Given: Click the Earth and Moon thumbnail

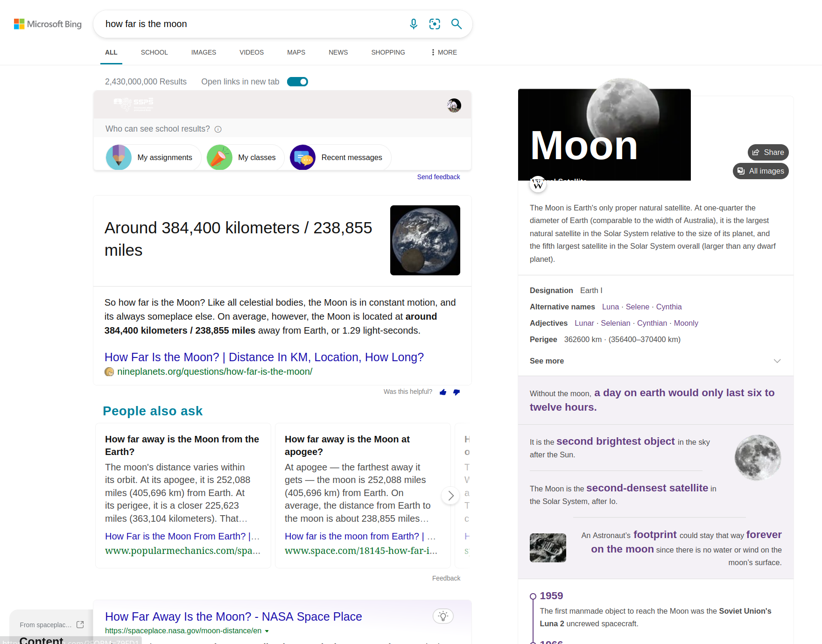Looking at the screenshot, I should click(x=425, y=240).
